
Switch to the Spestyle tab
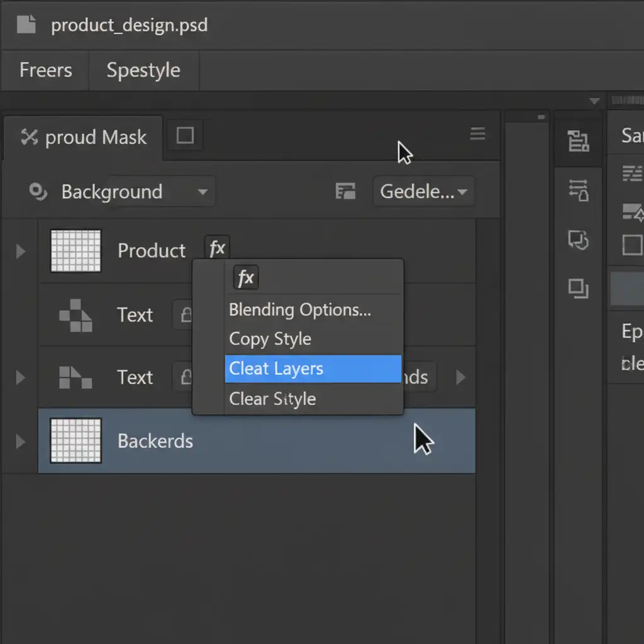coord(143,70)
